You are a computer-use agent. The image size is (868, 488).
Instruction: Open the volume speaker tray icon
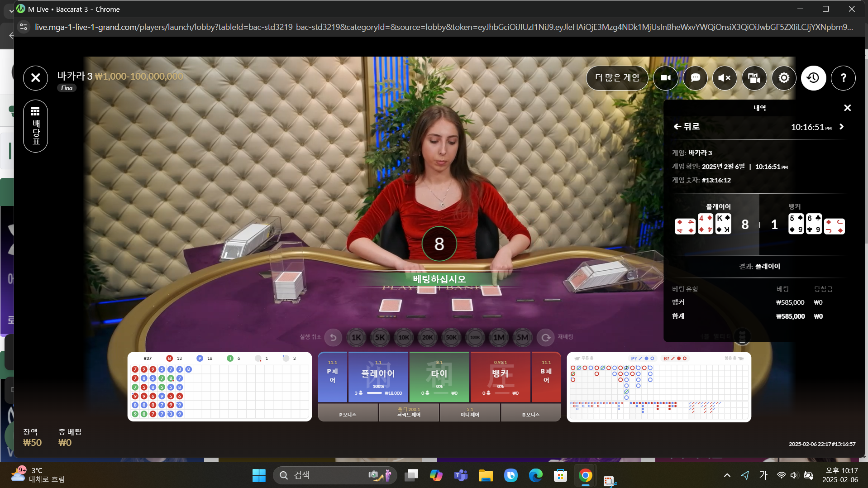[794, 475]
